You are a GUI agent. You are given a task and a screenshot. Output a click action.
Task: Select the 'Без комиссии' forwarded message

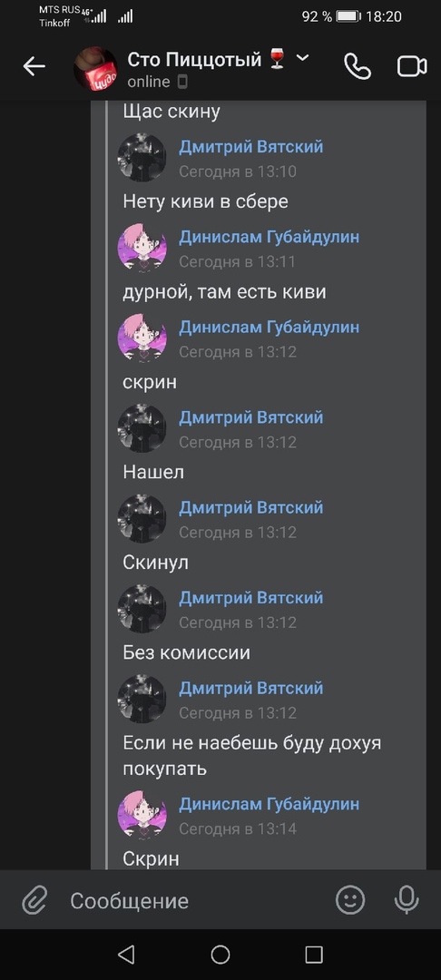[x=187, y=652]
